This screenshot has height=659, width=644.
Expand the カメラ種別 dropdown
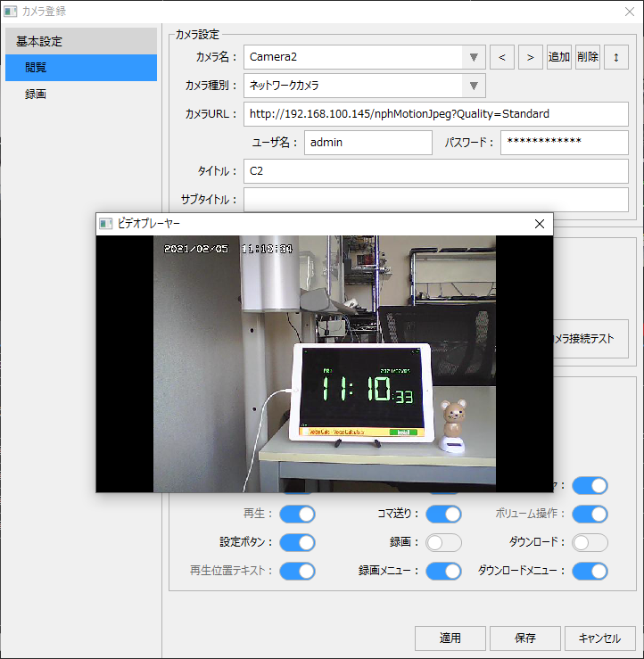point(474,86)
